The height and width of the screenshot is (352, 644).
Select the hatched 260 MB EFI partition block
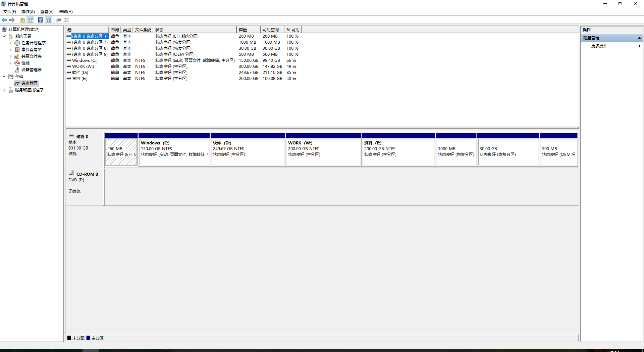pos(121,149)
